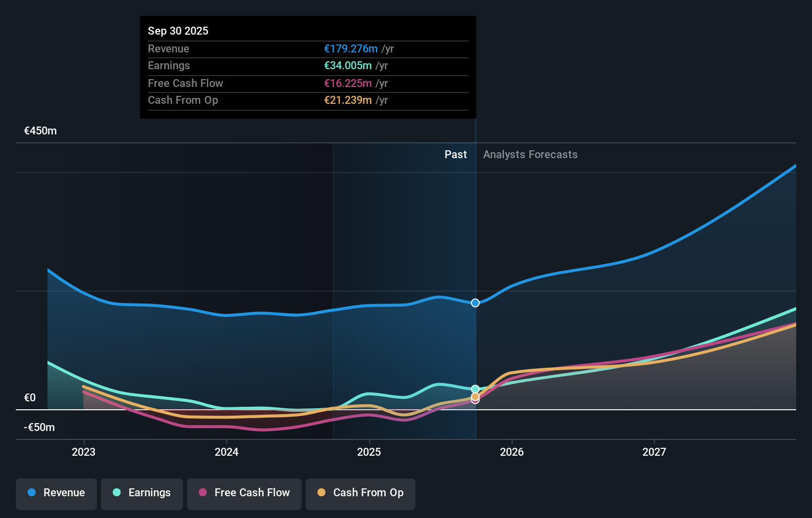Toggle the Cash From Op series visibility

[x=360, y=493]
